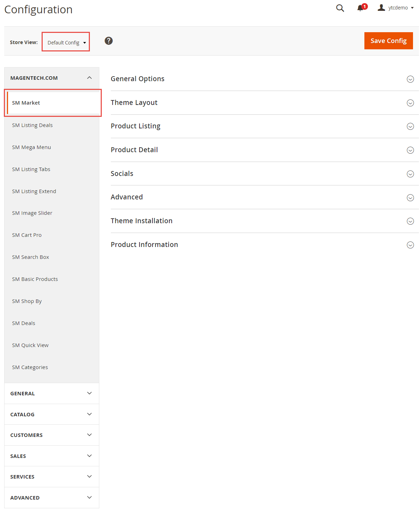The height and width of the screenshot is (516, 420).
Task: Open SM Cart Pro settings
Action: click(x=27, y=235)
